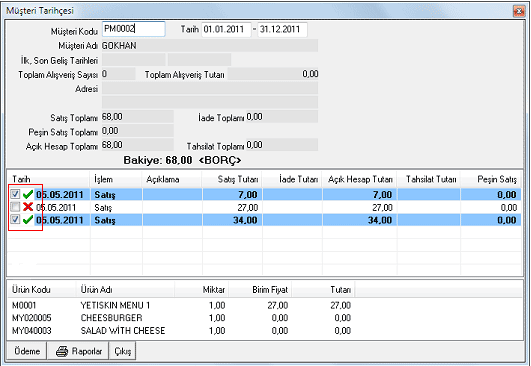Click the Satış Toplamı value field
This screenshot has width=531, height=366.
click(x=137, y=117)
